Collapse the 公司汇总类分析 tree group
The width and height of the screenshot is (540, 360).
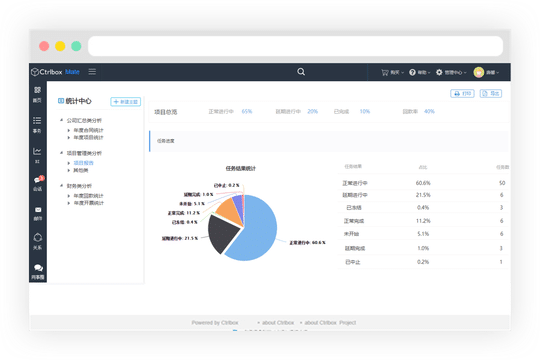(61, 120)
